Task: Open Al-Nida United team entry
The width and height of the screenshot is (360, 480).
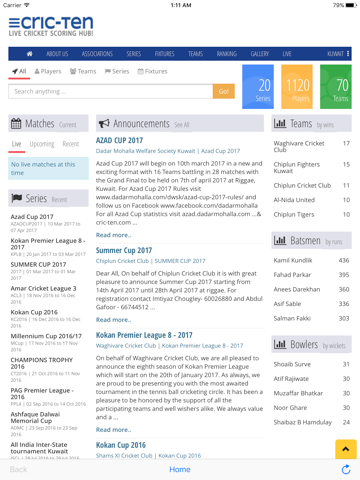Action: (x=294, y=200)
